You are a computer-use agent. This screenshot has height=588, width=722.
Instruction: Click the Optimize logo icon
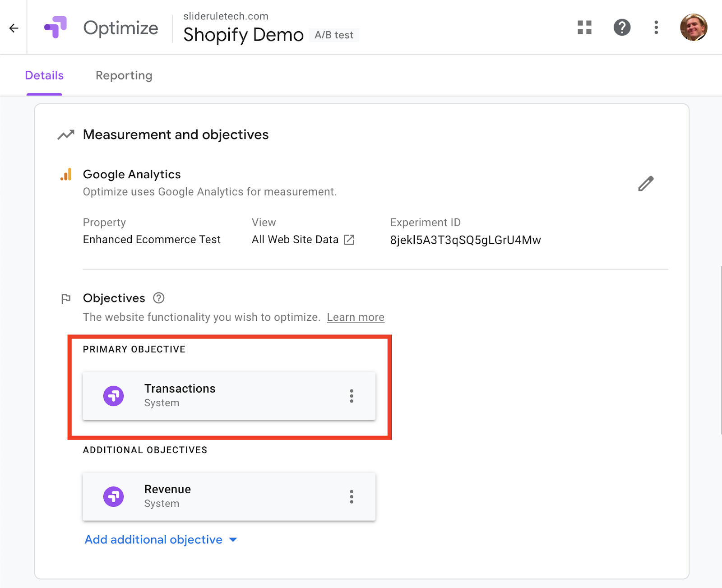[56, 27]
